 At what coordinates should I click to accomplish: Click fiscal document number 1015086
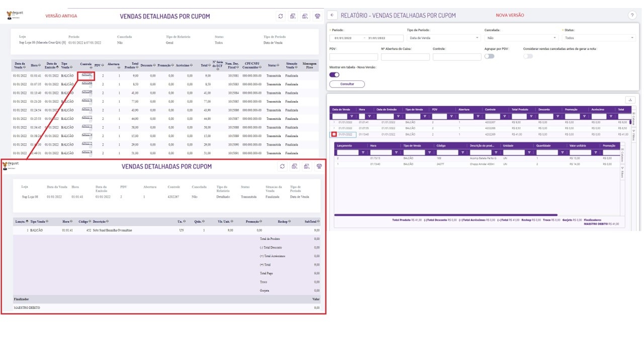pos(233,110)
